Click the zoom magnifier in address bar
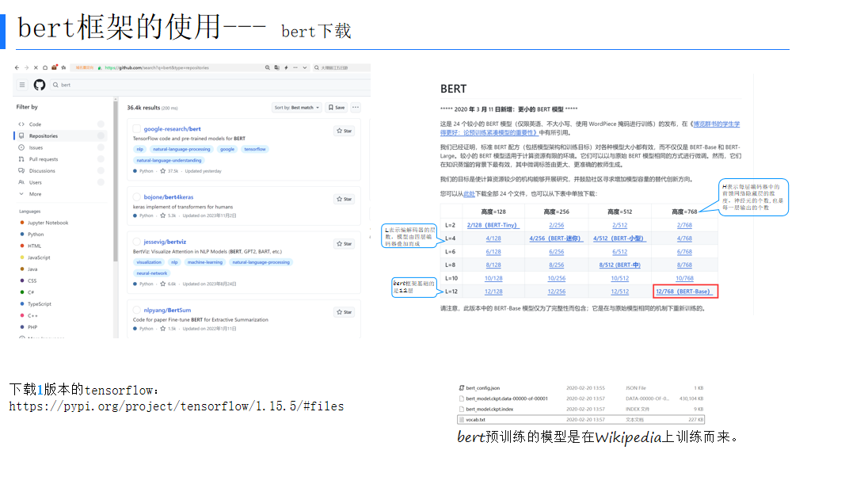The image size is (868, 488). coord(268,67)
